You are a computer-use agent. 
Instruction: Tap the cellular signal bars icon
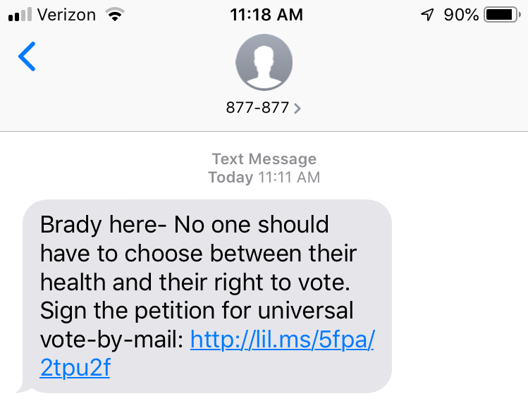pos(19,15)
